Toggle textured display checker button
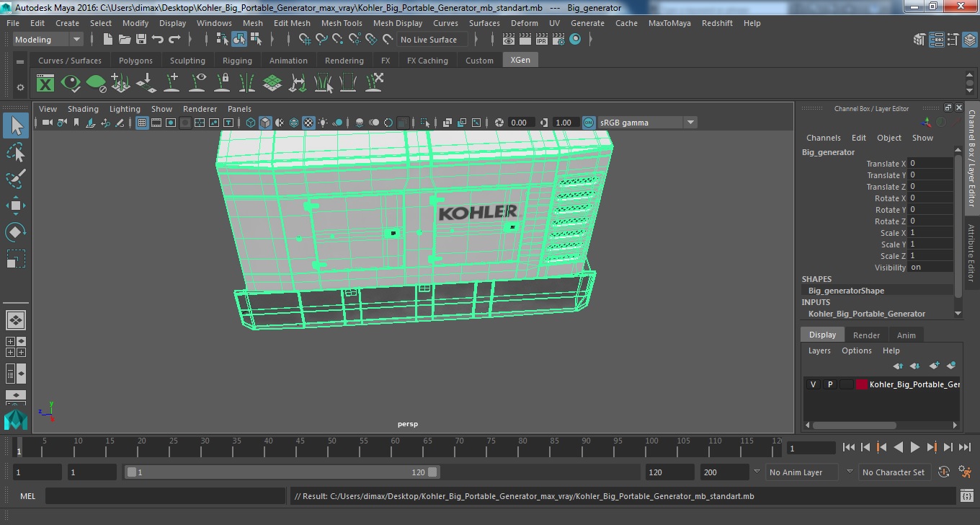Viewport: 980px width, 525px height. coord(308,123)
